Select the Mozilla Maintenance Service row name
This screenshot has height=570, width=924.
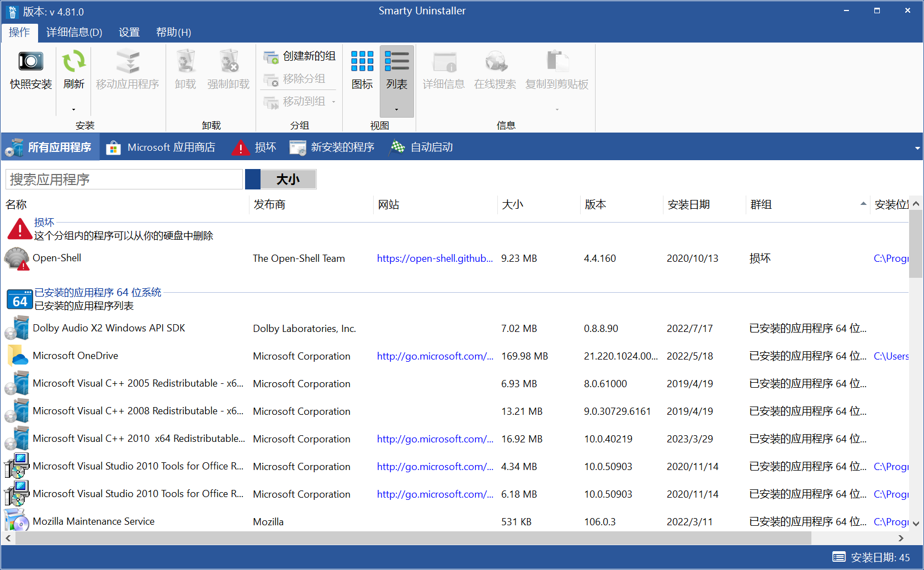(93, 521)
